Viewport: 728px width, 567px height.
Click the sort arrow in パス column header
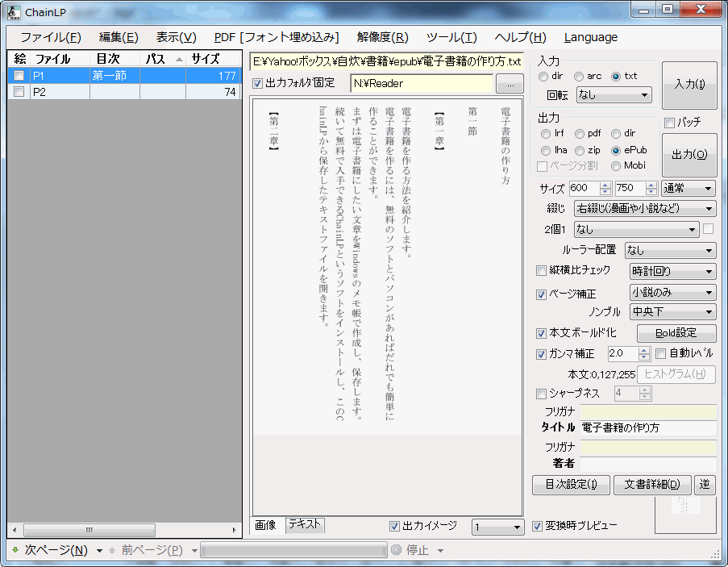point(178,59)
